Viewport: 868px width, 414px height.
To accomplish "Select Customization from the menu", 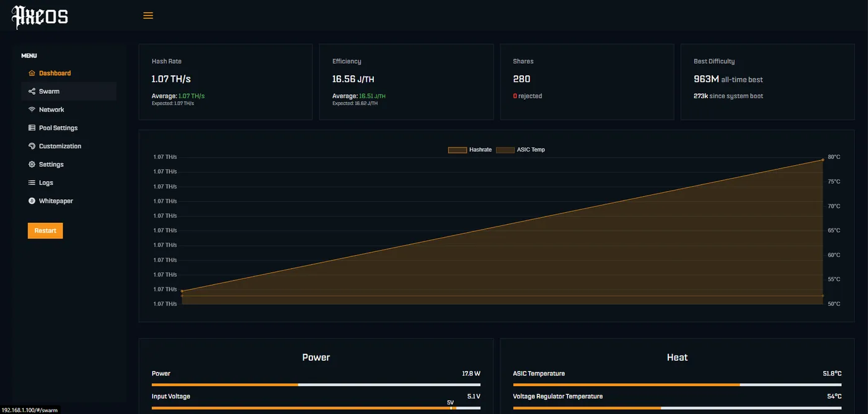I will tap(69, 146).
